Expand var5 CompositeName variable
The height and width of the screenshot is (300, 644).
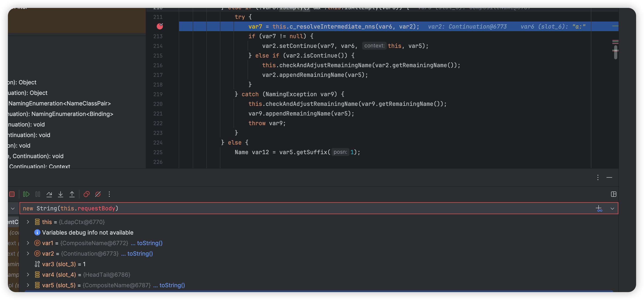coord(28,285)
